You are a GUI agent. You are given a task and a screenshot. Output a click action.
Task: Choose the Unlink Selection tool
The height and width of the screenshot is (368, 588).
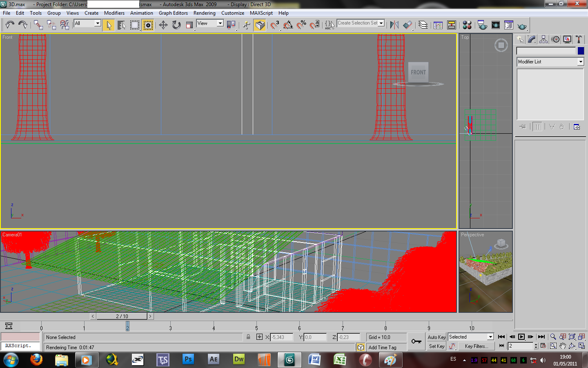click(x=51, y=25)
